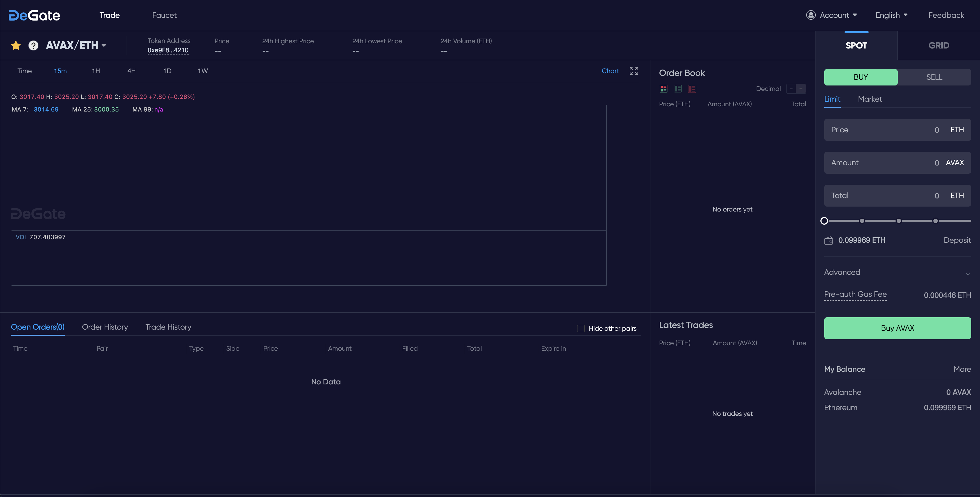
Task: Click the MA 7 value 3014.69
Action: pyautogui.click(x=46, y=110)
